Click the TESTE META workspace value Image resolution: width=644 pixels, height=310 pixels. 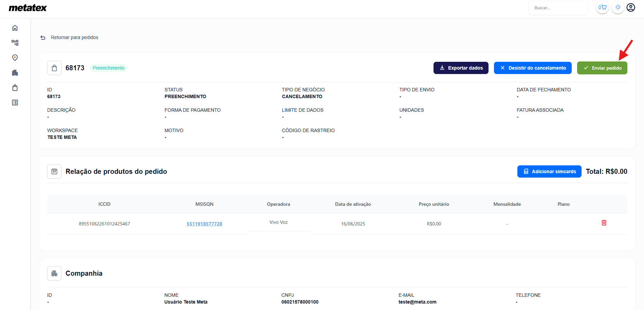tap(62, 137)
